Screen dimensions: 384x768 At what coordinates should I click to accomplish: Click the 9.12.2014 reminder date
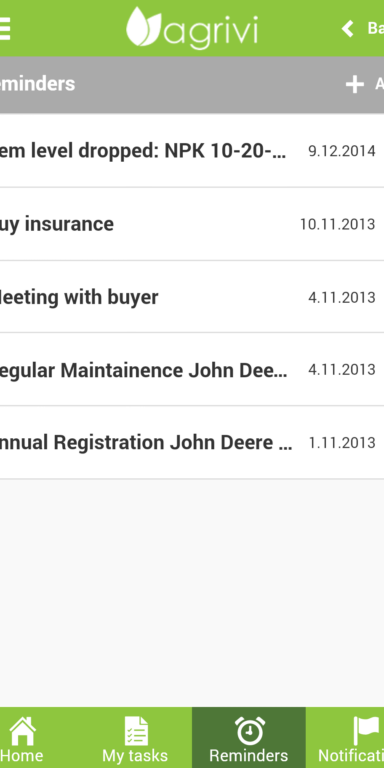pyautogui.click(x=342, y=151)
